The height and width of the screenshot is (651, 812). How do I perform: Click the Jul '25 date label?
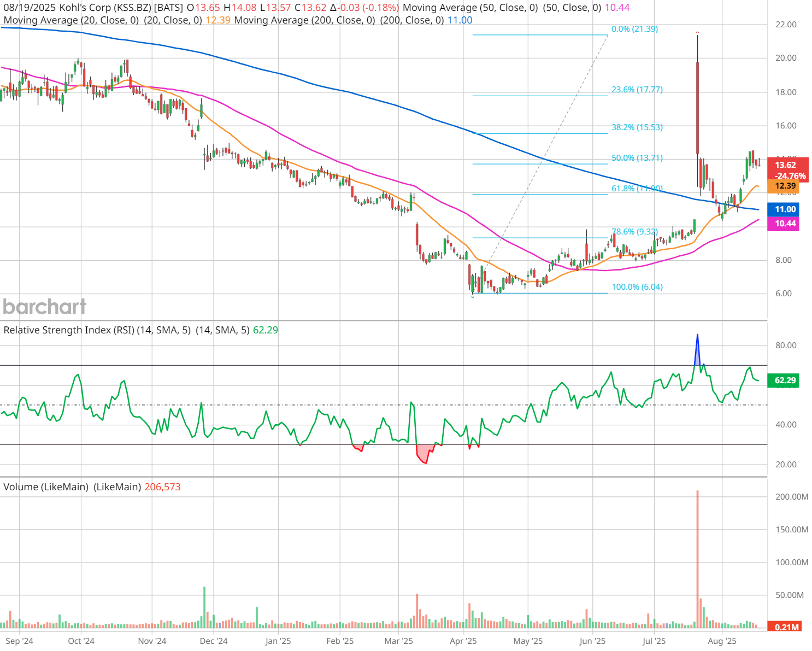(654, 641)
